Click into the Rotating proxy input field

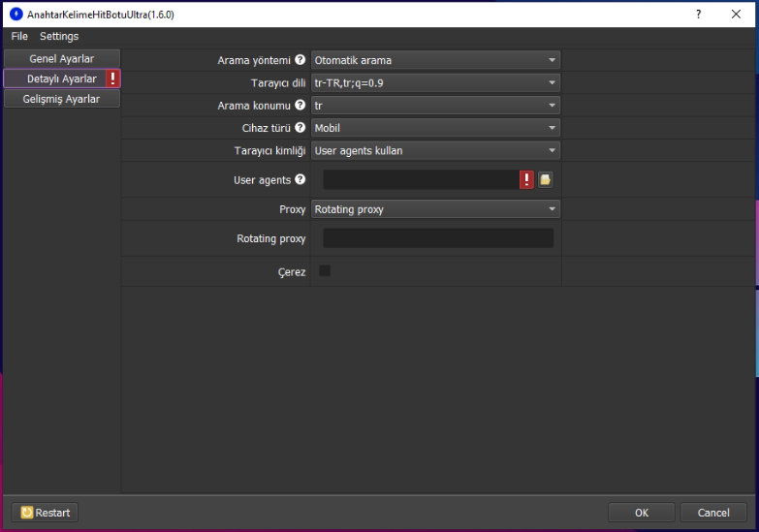(x=438, y=238)
